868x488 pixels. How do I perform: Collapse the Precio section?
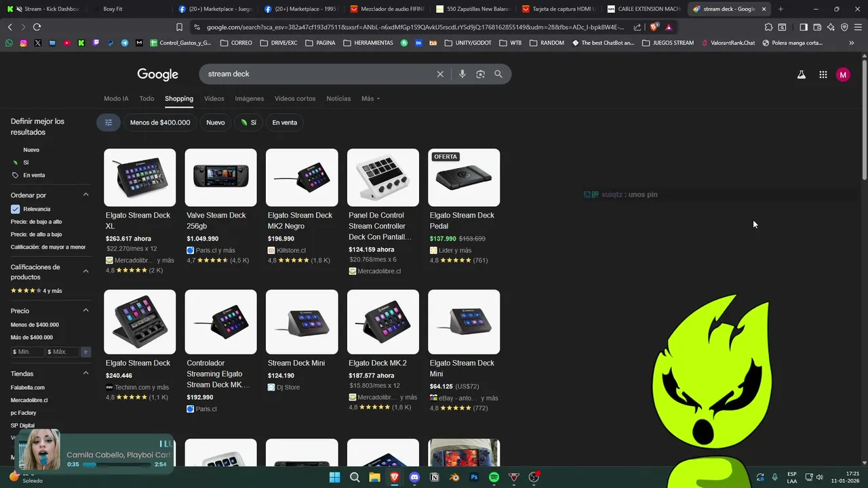[x=85, y=310]
